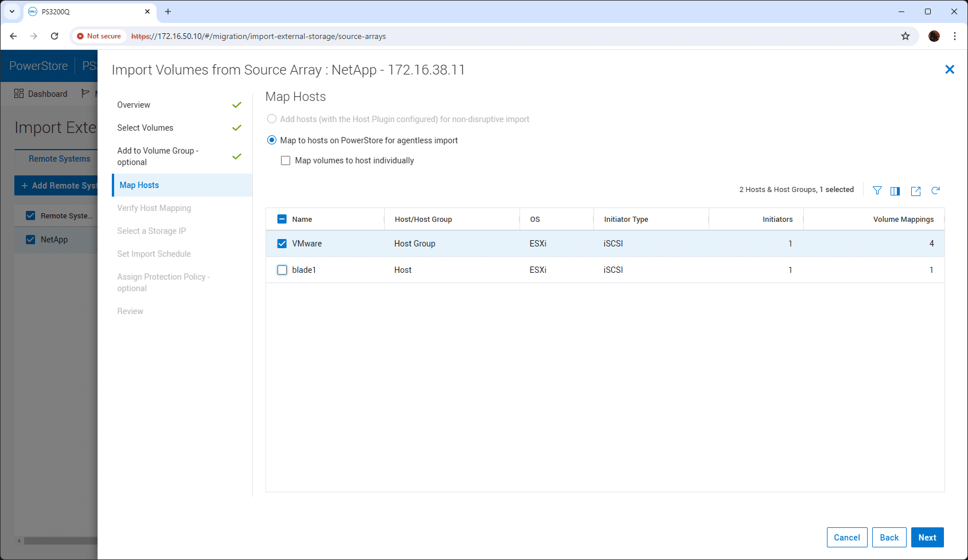The height and width of the screenshot is (560, 968).
Task: Close the Import Volumes wizard
Action: 950,69
